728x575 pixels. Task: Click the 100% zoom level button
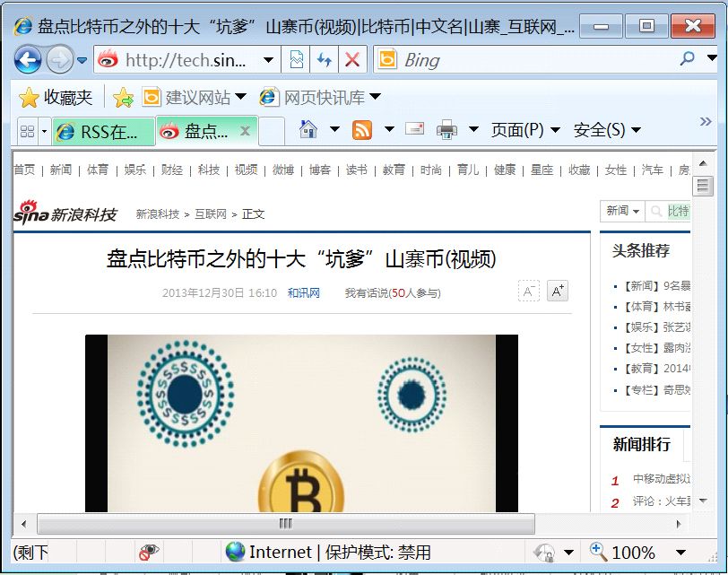[x=622, y=553]
